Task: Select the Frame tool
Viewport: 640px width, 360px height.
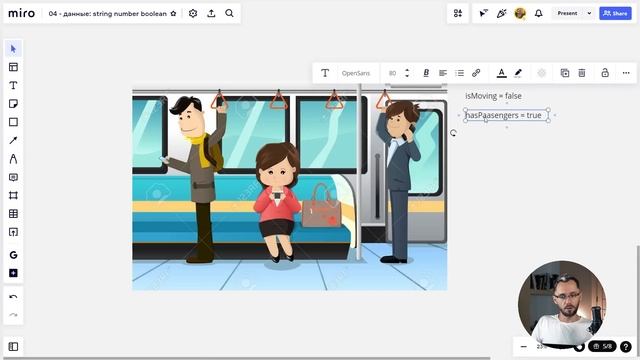Action: coord(13,196)
